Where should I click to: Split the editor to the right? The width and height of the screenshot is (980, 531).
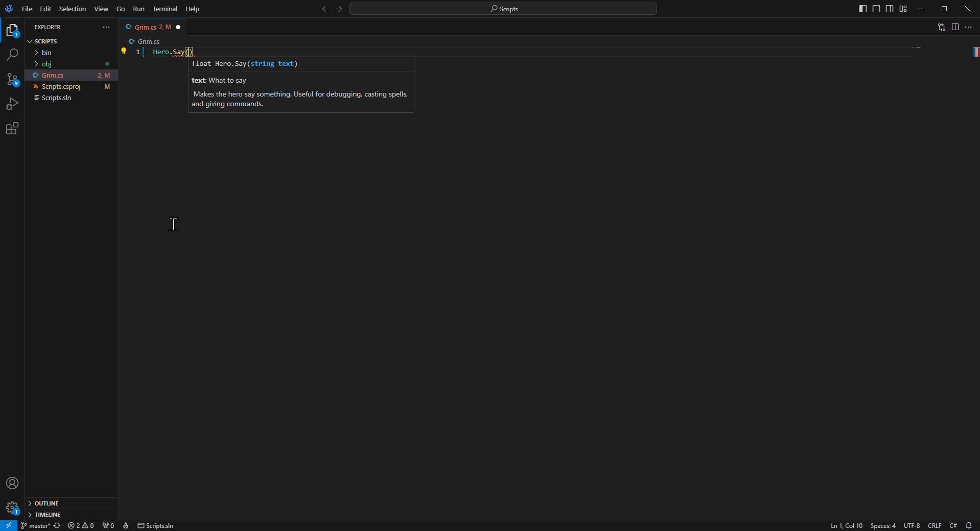point(955,27)
